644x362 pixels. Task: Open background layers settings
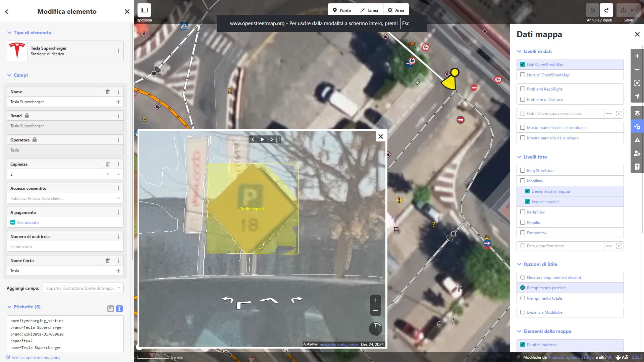pos(637,113)
